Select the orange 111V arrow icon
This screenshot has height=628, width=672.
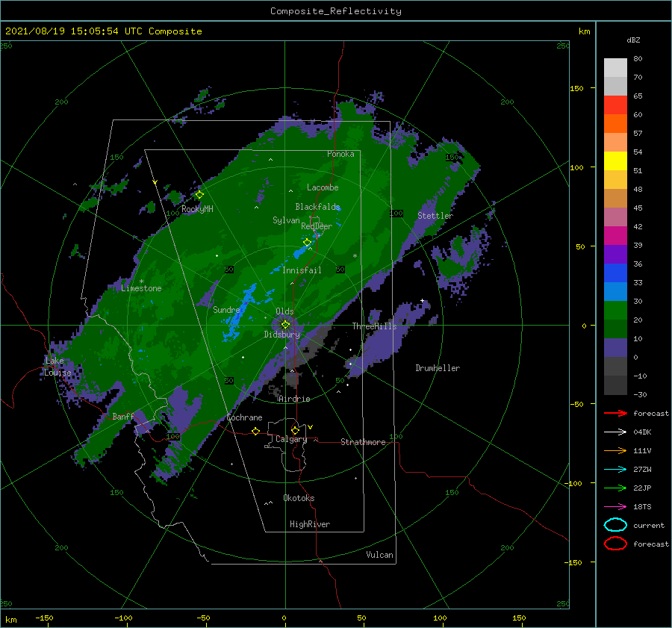[615, 450]
